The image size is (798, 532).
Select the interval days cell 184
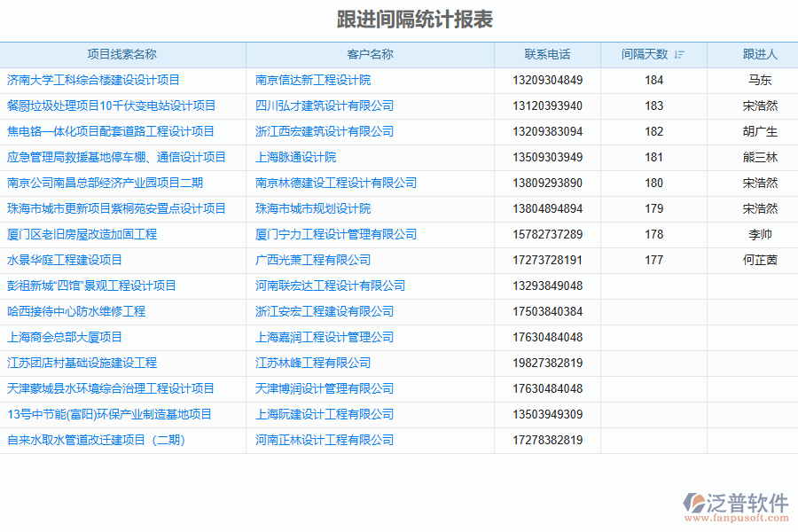coord(653,81)
